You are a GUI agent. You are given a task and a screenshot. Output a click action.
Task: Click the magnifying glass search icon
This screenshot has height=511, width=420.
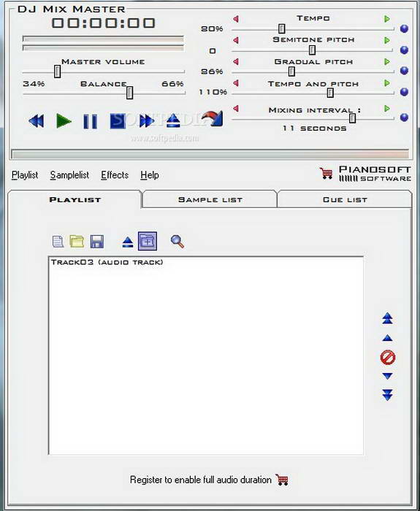(177, 242)
